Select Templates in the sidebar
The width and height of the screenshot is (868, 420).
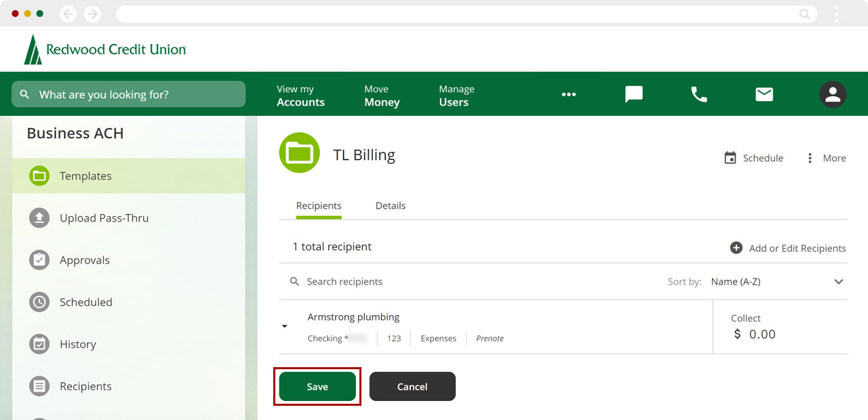click(129, 176)
